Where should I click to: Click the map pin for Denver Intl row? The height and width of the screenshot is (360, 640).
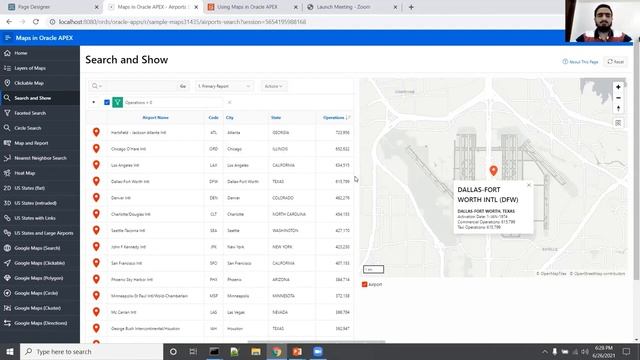pos(96,198)
